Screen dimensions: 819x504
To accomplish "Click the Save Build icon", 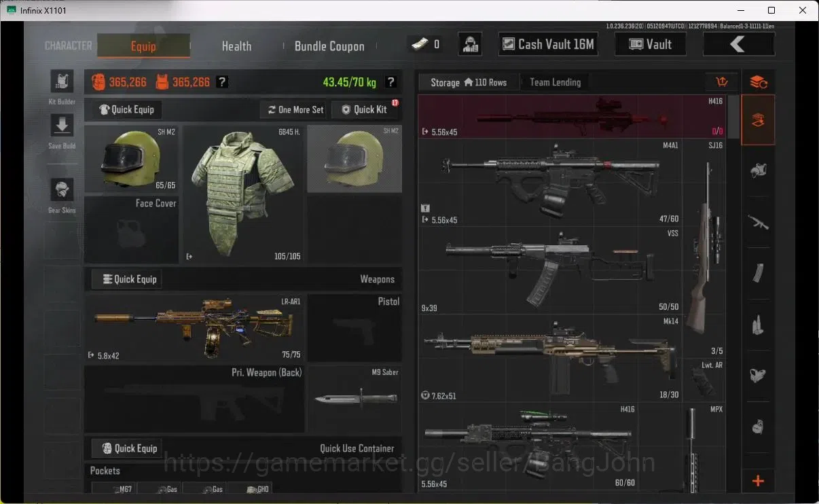I will pyautogui.click(x=62, y=126).
